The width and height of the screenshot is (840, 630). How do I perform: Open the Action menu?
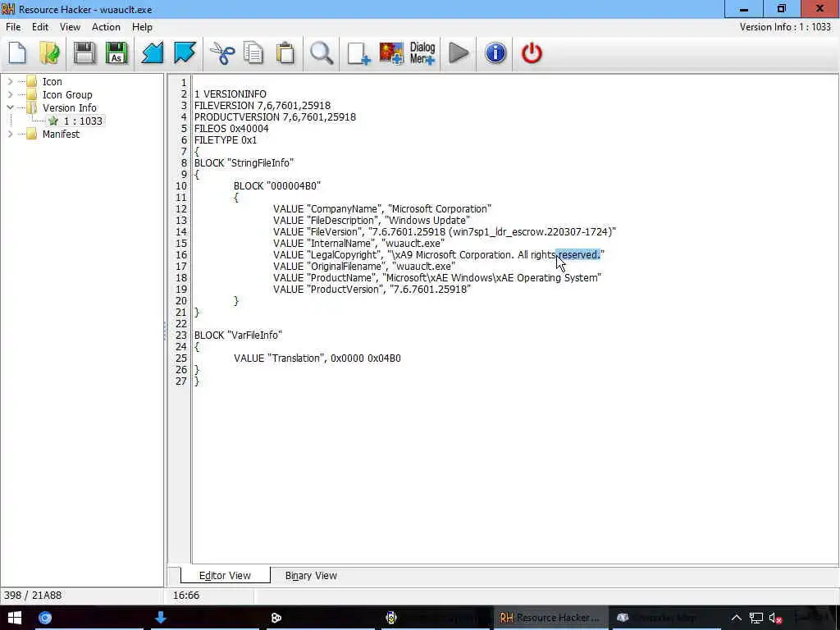[x=106, y=27]
